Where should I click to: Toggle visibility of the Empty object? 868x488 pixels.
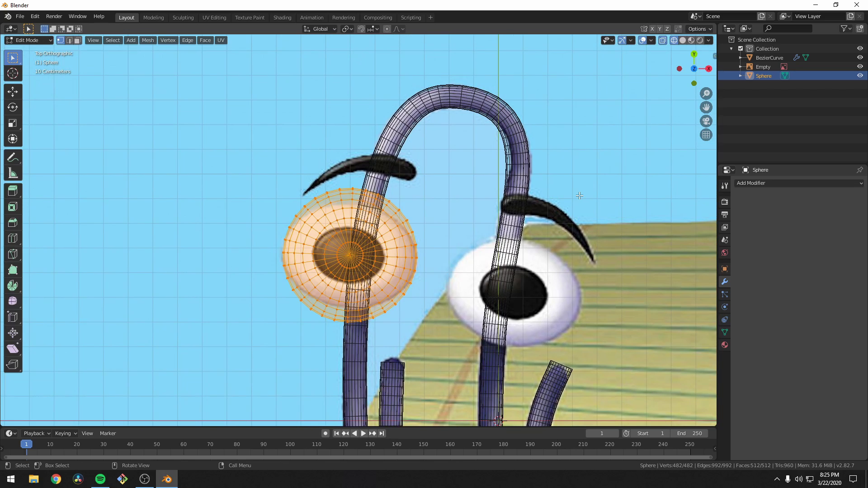(x=860, y=66)
